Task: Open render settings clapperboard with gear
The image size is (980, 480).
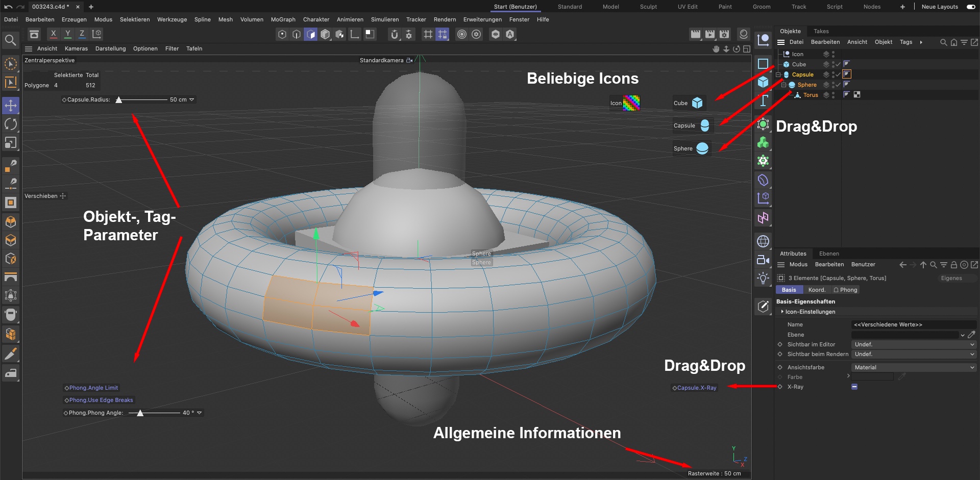Action: click(724, 34)
